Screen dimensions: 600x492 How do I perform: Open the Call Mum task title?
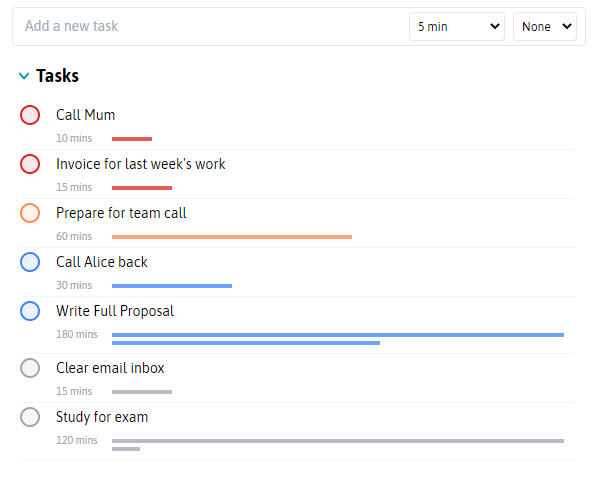click(85, 115)
